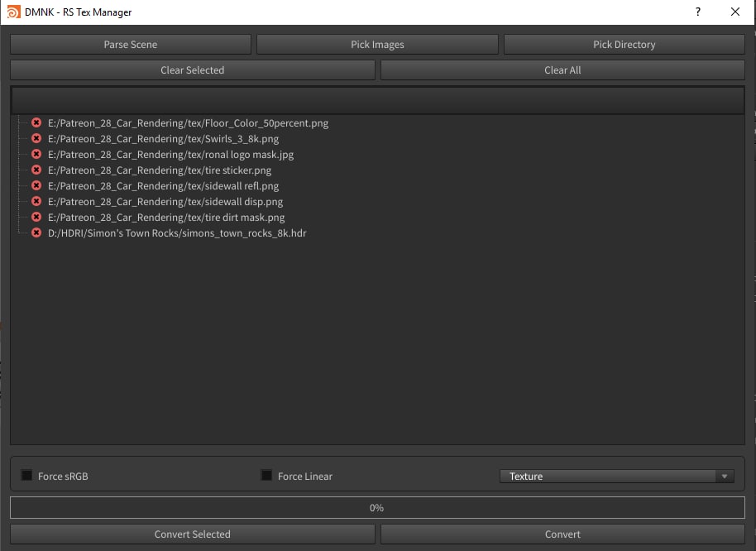Click the 0% conversion progress bar
756x551 pixels.
click(x=377, y=508)
